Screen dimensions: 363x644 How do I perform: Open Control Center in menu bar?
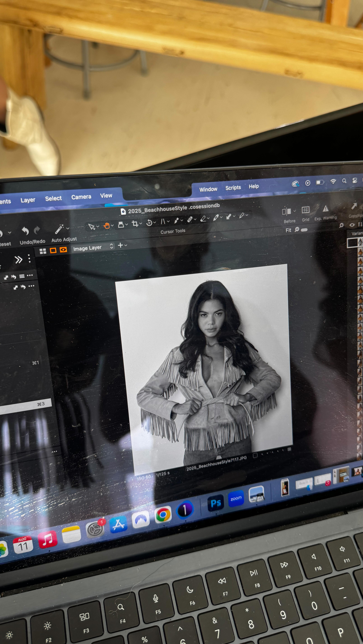click(x=355, y=180)
